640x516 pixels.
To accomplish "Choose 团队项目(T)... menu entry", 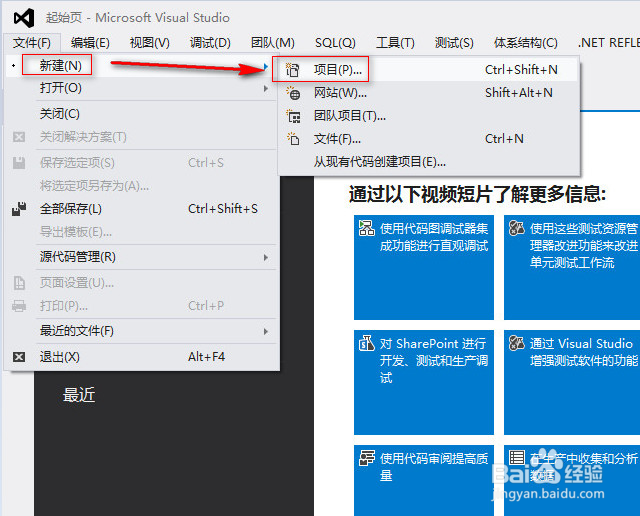I will [x=429, y=116].
